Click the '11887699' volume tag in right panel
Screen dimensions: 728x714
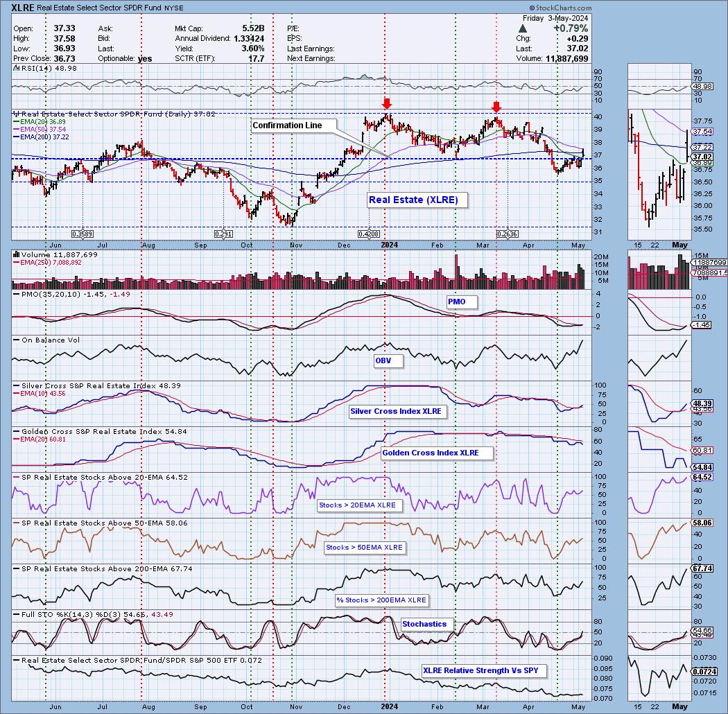point(709,263)
